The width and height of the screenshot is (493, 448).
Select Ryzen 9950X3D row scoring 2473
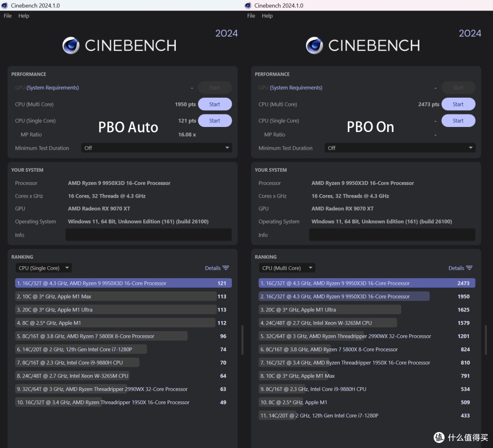pyautogui.click(x=367, y=283)
